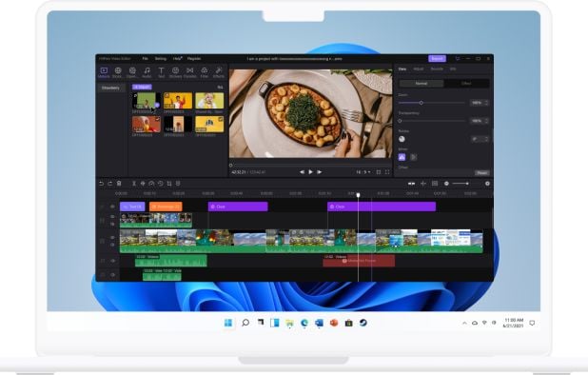Screen dimensions: 588x375
Task: Click the speed gauge icon in the timeline toolbar
Action: pos(151,184)
